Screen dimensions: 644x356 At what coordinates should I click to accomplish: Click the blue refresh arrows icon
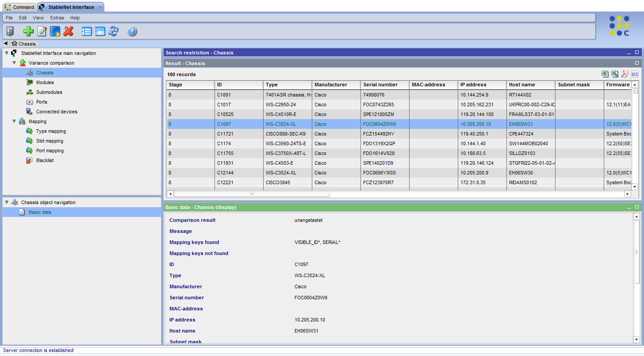(x=114, y=31)
